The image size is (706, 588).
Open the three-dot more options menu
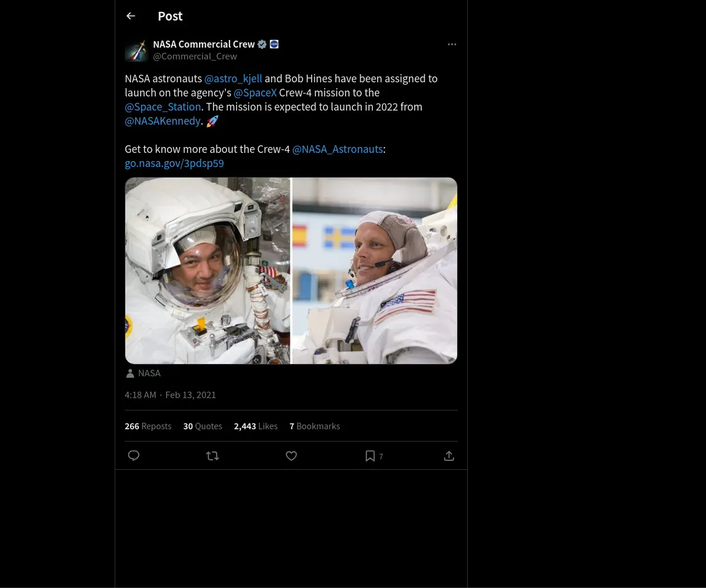click(452, 45)
